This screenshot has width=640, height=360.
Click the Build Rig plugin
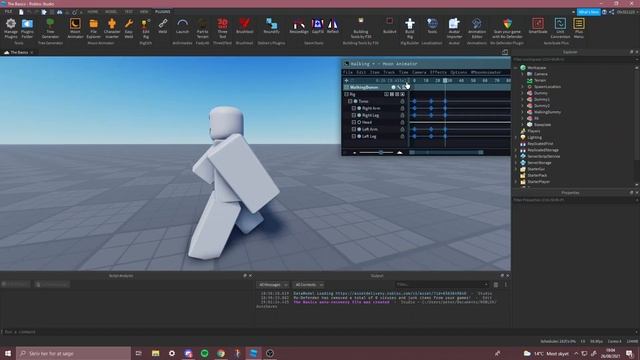pyautogui.click(x=410, y=28)
